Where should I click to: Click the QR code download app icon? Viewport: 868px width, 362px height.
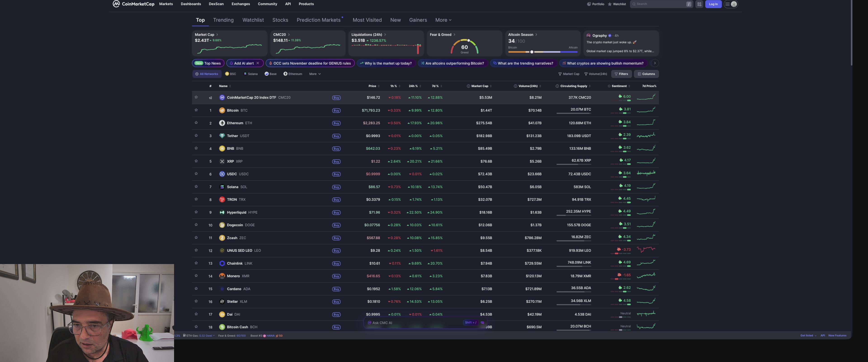coord(699,4)
